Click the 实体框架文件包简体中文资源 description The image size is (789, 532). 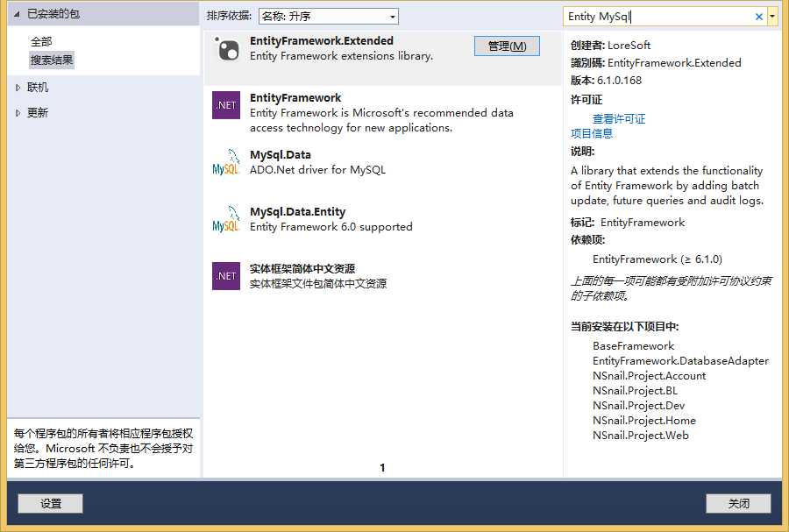[x=318, y=284]
